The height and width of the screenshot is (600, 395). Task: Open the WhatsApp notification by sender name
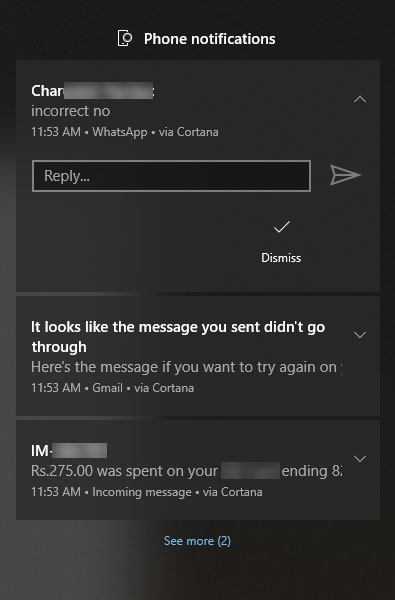(x=93, y=91)
